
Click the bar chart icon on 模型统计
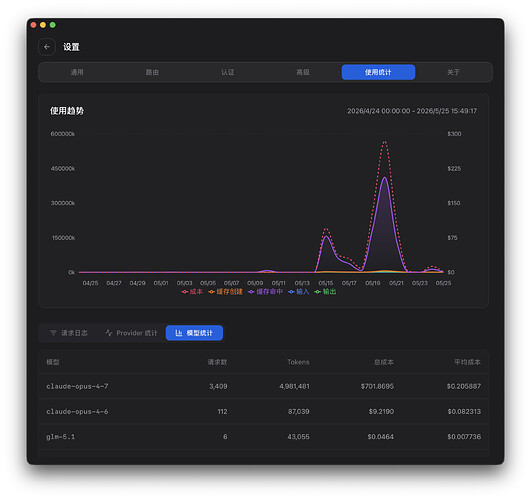tap(178, 333)
